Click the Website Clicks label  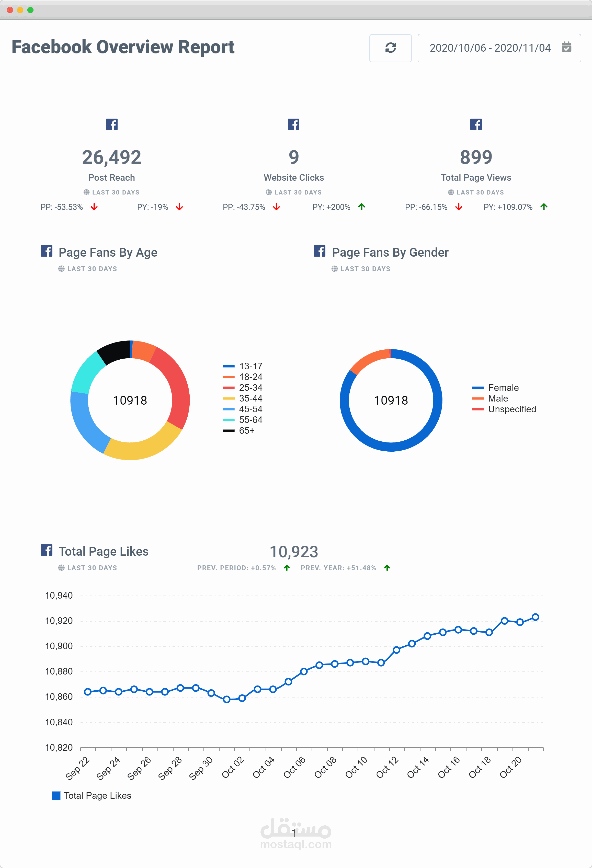(x=294, y=178)
